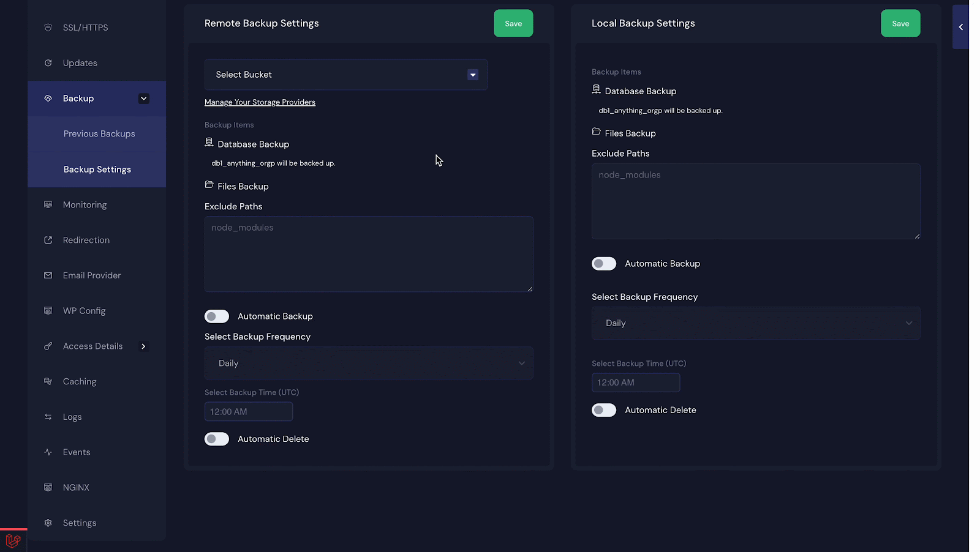
Task: Click the Updates refresh icon
Action: [x=48, y=62]
